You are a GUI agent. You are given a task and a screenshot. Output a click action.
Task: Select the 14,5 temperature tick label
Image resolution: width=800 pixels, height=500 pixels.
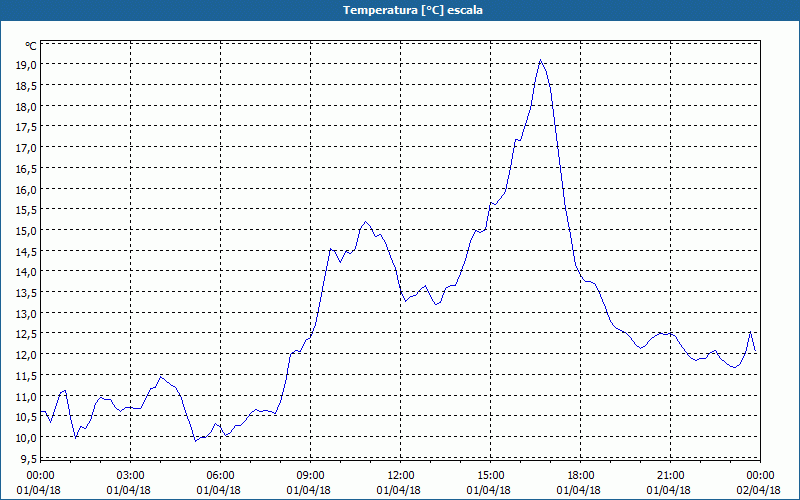[26, 252]
